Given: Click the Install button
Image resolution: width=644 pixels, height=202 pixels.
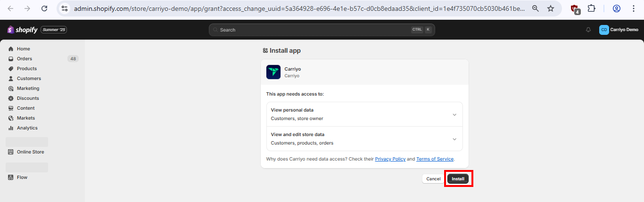Looking at the screenshot, I should pyautogui.click(x=458, y=179).
